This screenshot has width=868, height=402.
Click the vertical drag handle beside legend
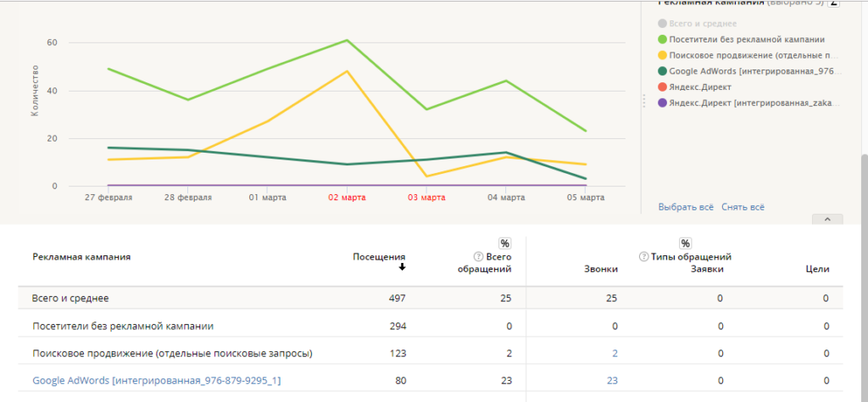[x=644, y=99]
